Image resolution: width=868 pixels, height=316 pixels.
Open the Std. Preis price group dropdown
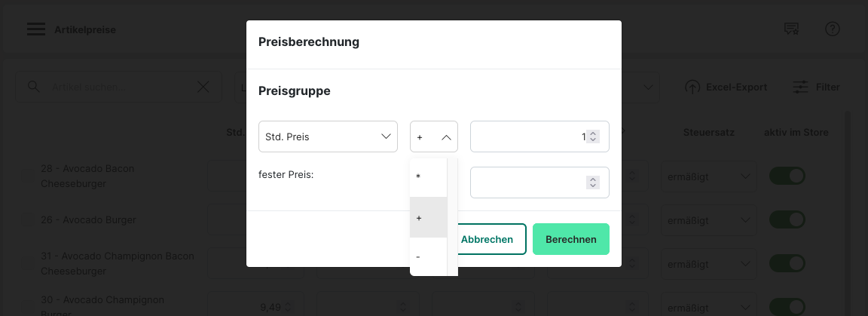[328, 137]
